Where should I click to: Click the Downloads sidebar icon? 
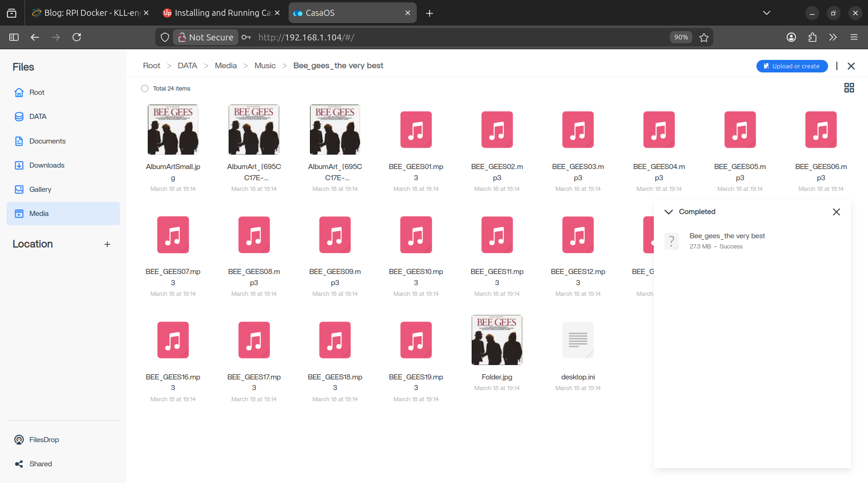point(19,165)
